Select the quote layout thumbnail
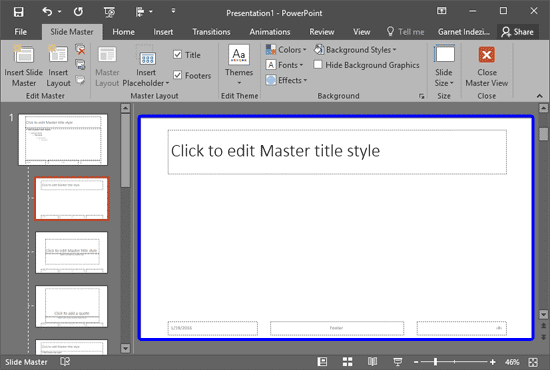550x370 pixels. (x=72, y=307)
